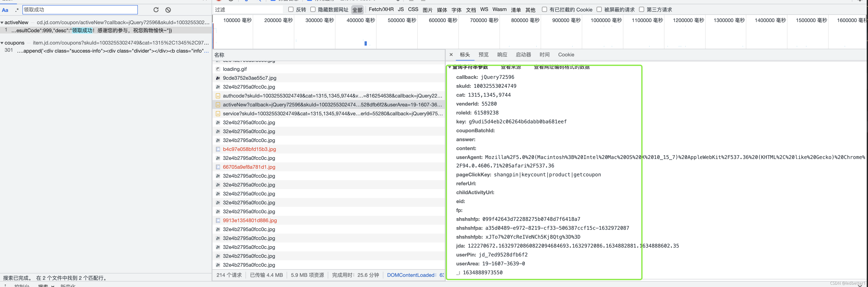
Task: Filter requests by 文档 documents
Action: pos(471,10)
